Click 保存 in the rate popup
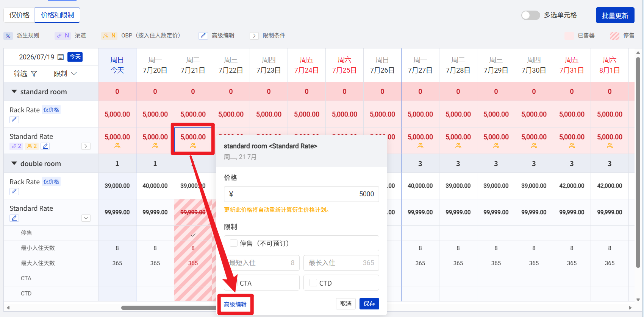The image size is (644, 317). click(369, 304)
